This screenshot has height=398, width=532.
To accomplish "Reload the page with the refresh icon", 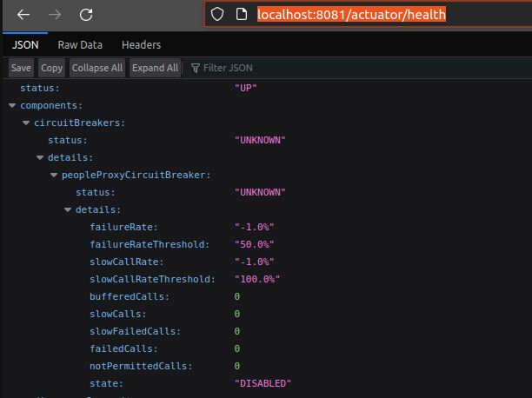I will pos(86,15).
